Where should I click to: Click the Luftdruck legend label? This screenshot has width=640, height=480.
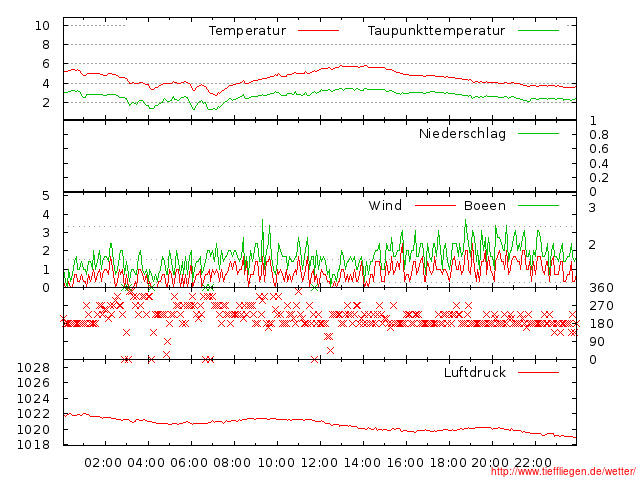[x=475, y=372]
